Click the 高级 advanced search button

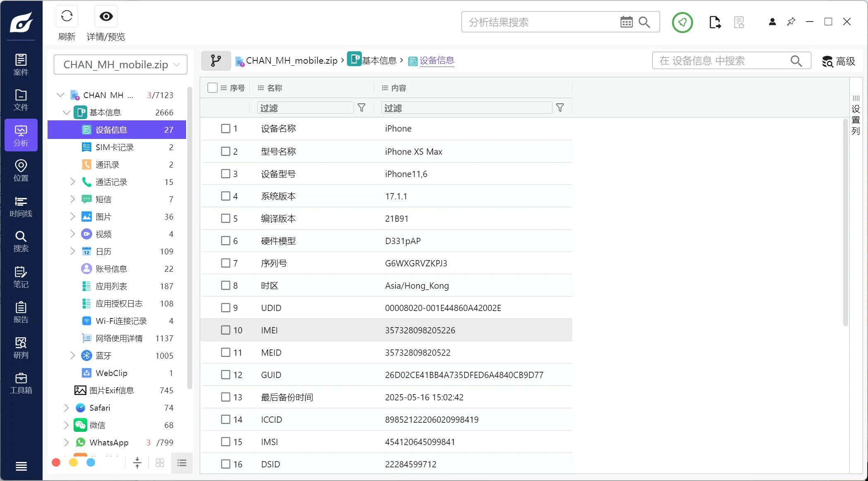pyautogui.click(x=838, y=61)
